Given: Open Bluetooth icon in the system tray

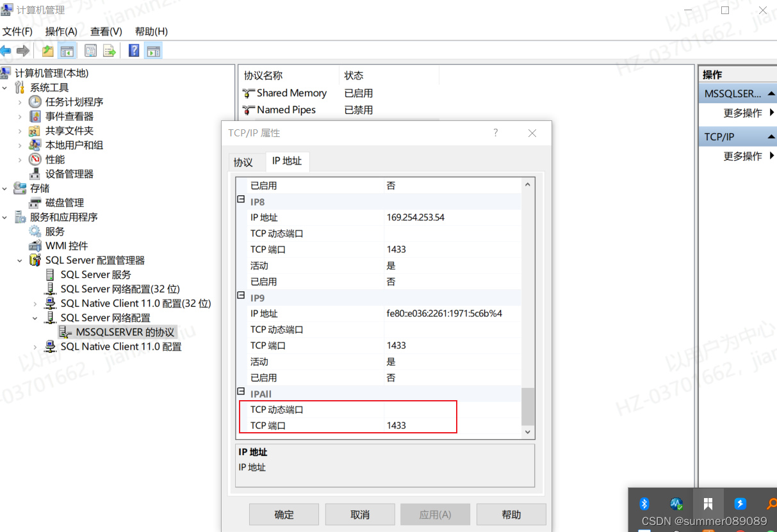Looking at the screenshot, I should tap(644, 504).
